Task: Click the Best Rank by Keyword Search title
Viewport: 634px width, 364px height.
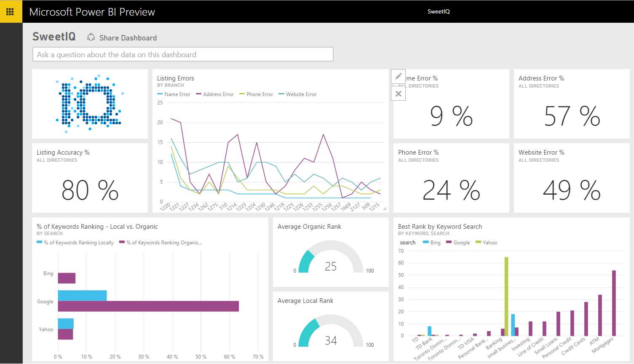Action: [440, 227]
